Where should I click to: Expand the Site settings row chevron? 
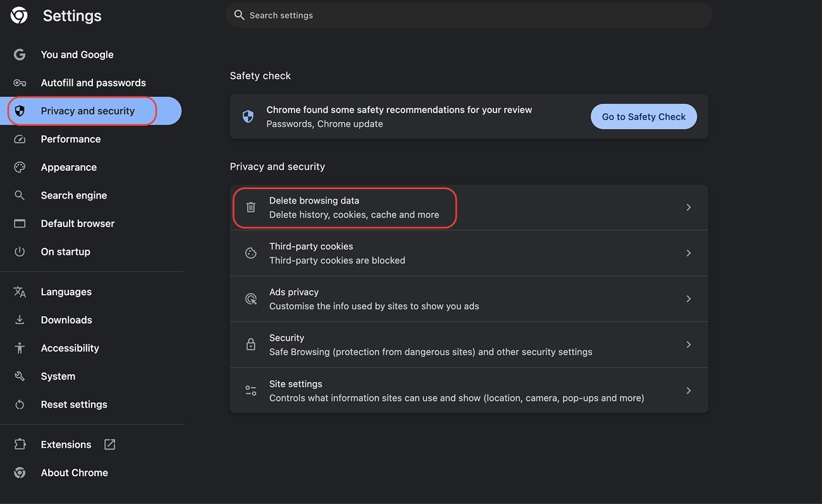pos(689,390)
